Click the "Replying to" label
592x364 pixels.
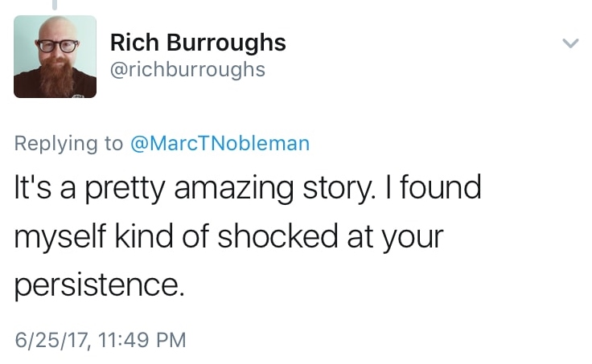pyautogui.click(x=68, y=143)
